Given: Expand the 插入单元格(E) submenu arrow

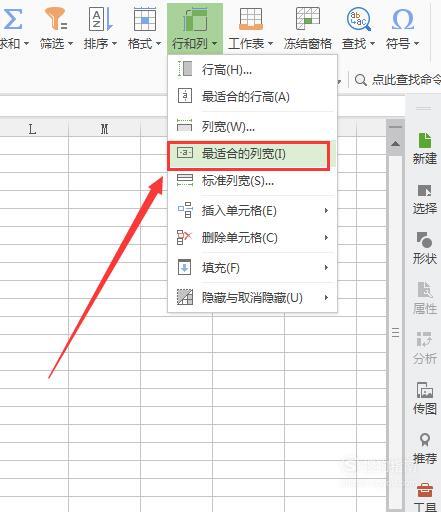Looking at the screenshot, I should point(326,210).
